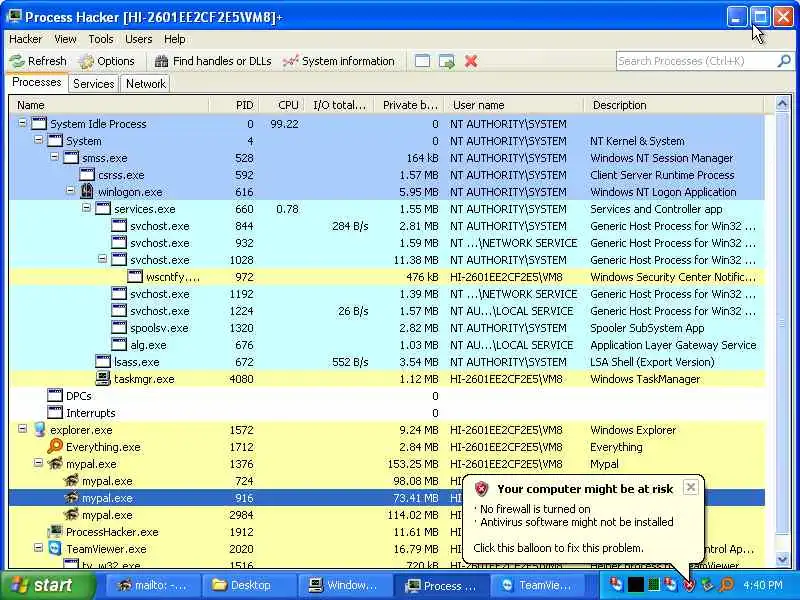The width and height of the screenshot is (800, 600).
Task: Click the winlogon.exe process icon
Action: pyautogui.click(x=87, y=192)
